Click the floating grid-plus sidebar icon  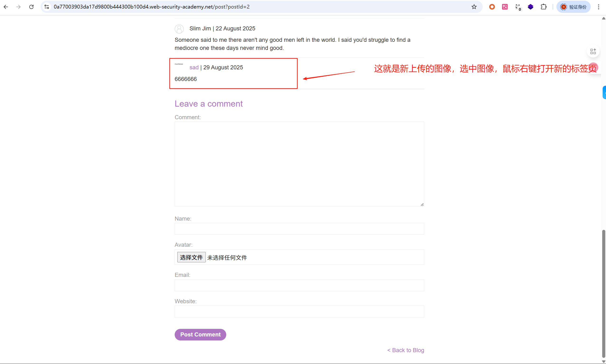pos(593,51)
